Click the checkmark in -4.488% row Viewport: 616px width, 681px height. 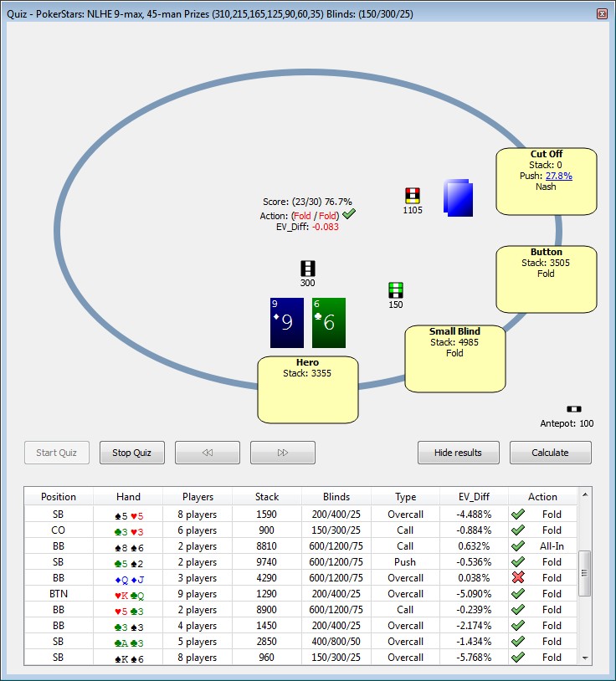pos(518,514)
